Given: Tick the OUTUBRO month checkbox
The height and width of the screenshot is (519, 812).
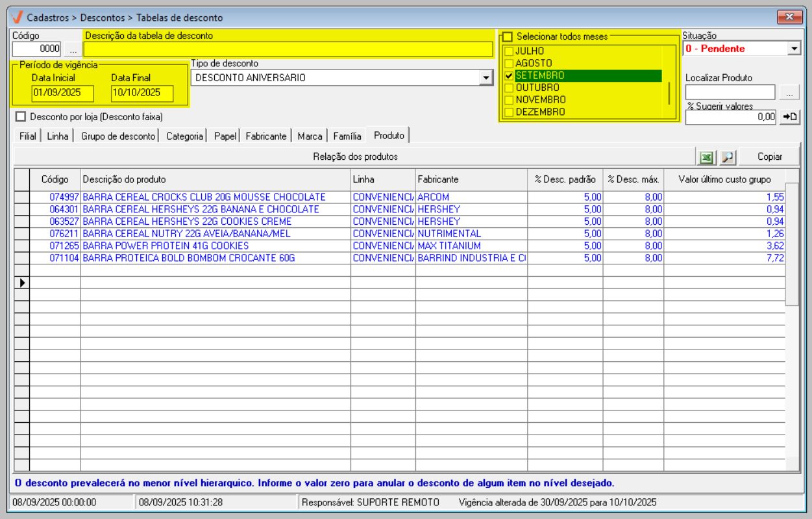Looking at the screenshot, I should (x=510, y=88).
